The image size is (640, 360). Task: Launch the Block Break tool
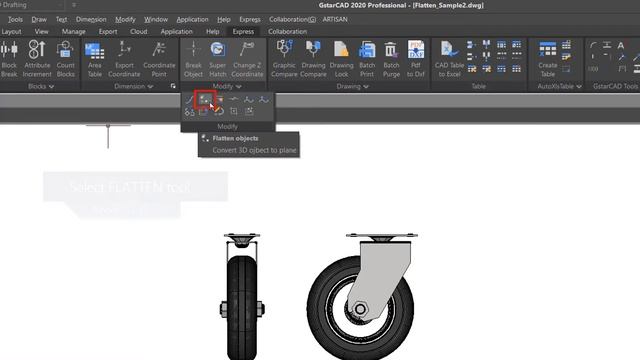(x=9, y=59)
